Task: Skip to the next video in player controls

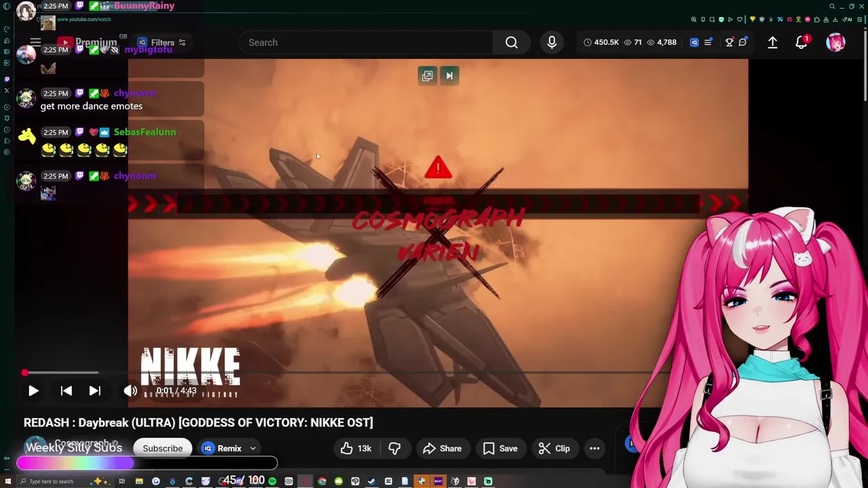Action: (95, 391)
